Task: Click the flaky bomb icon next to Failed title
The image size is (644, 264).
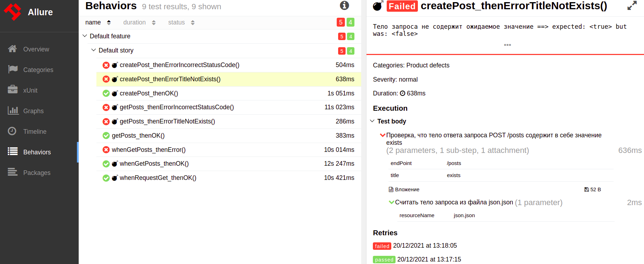Action: coord(378,6)
